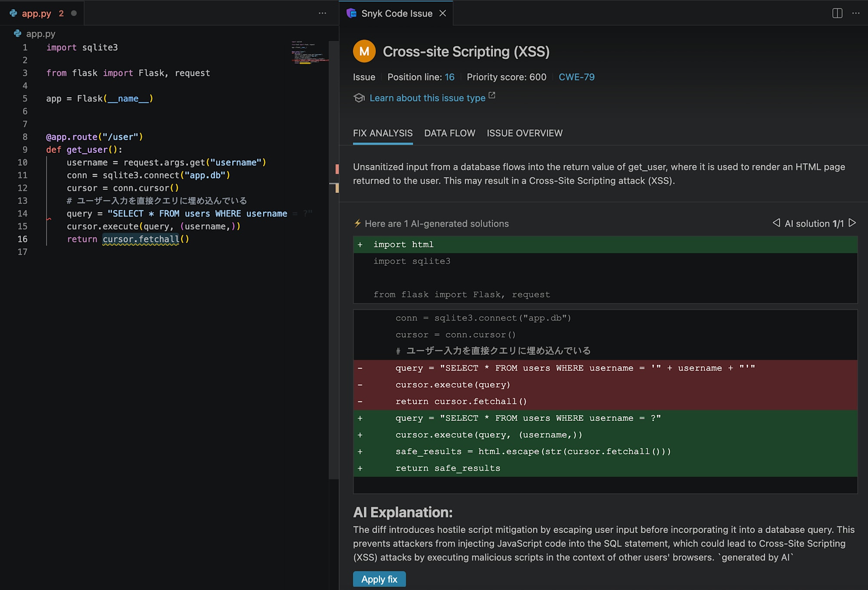Click the graduation cap learn icon
This screenshot has width=868, height=590.
[x=359, y=98]
